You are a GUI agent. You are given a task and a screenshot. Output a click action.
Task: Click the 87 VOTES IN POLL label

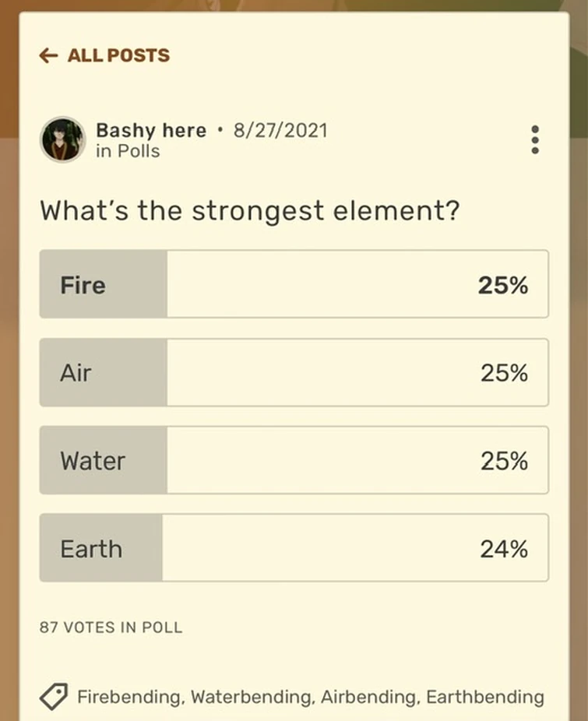point(111,627)
